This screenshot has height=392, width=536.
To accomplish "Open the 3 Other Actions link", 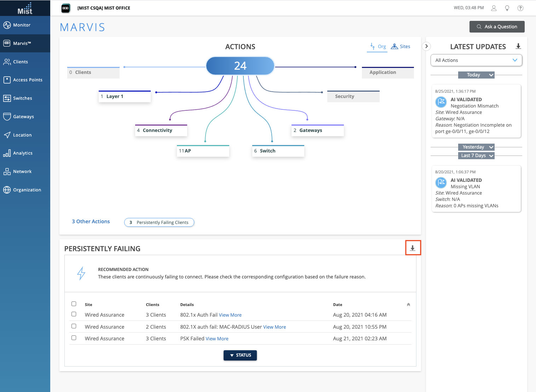I will click(91, 221).
